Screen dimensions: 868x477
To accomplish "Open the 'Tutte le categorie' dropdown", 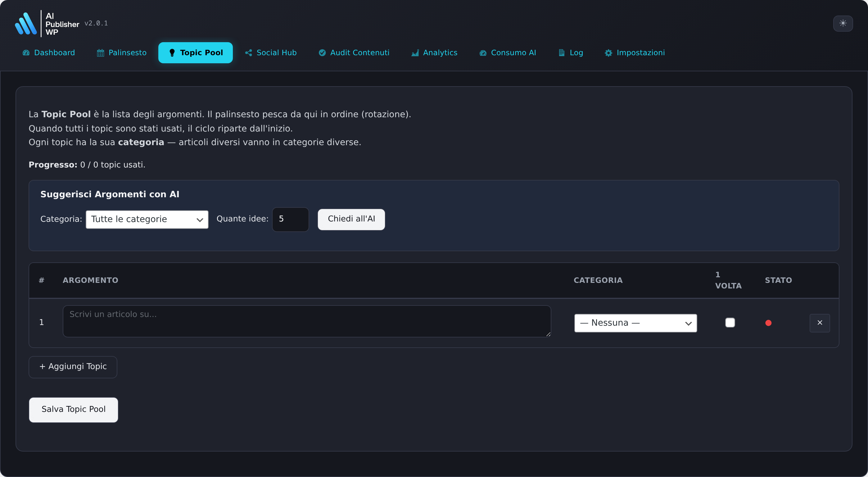I will [147, 219].
